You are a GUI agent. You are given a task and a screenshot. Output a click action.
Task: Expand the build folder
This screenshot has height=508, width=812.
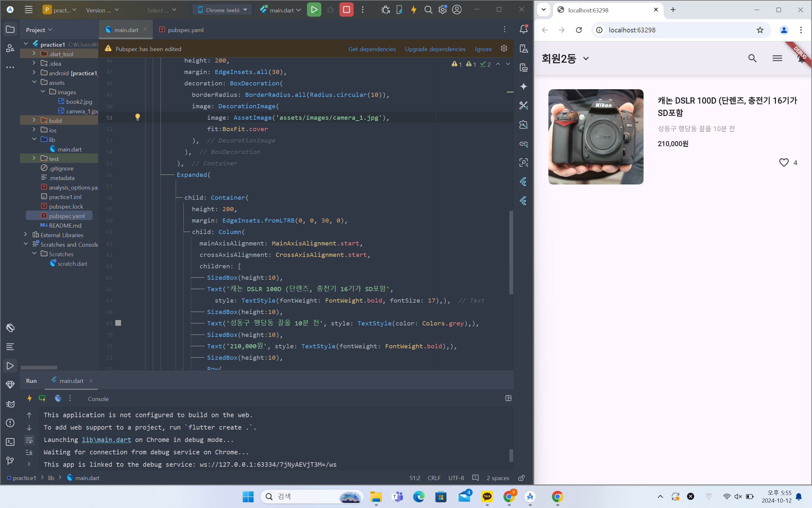pyautogui.click(x=34, y=120)
